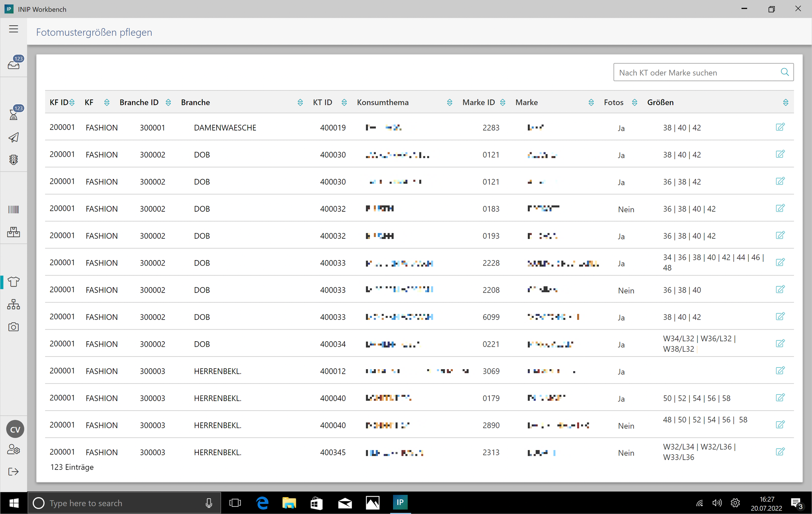Sort by Fotos column arrows

(x=634, y=103)
